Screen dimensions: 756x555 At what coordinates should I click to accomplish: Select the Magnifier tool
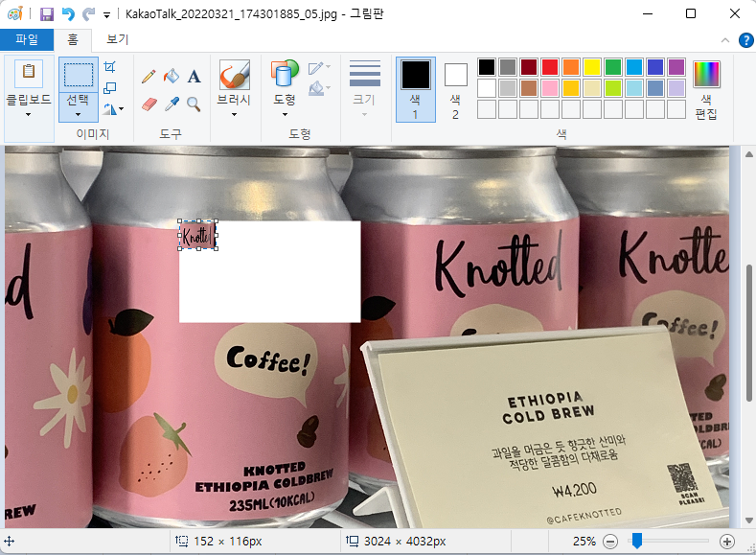(x=194, y=104)
